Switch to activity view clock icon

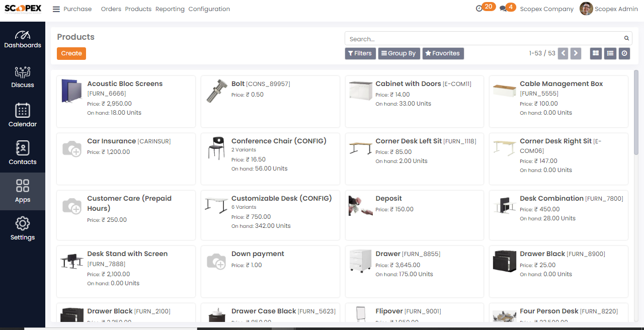624,53
